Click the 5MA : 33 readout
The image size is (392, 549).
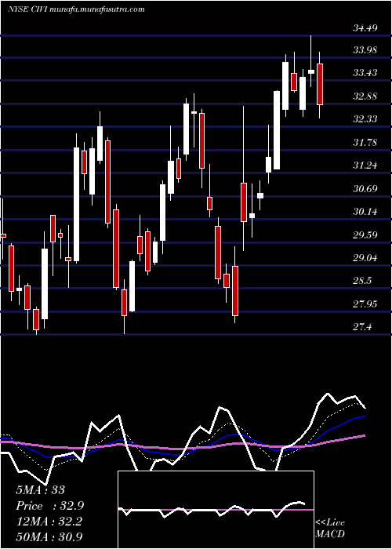tap(40, 490)
